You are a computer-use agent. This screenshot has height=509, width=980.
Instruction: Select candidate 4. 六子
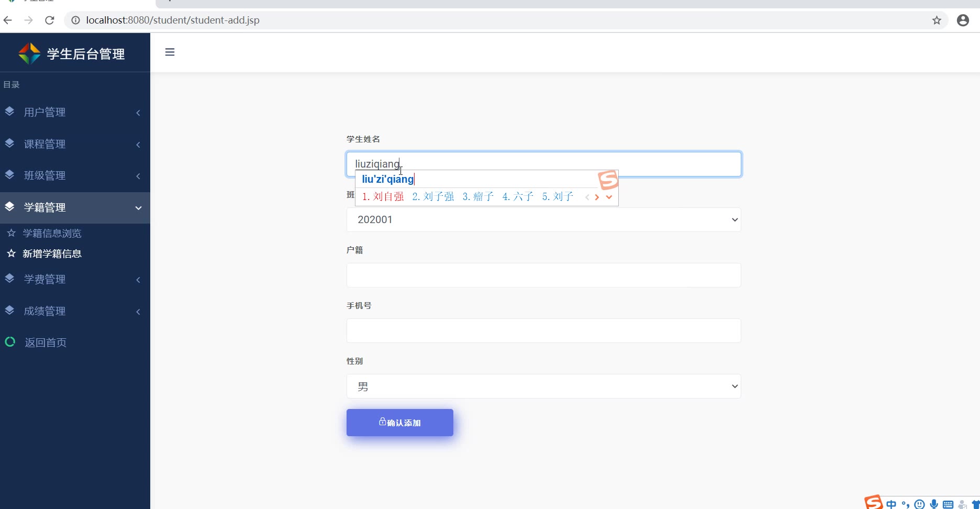coord(518,196)
